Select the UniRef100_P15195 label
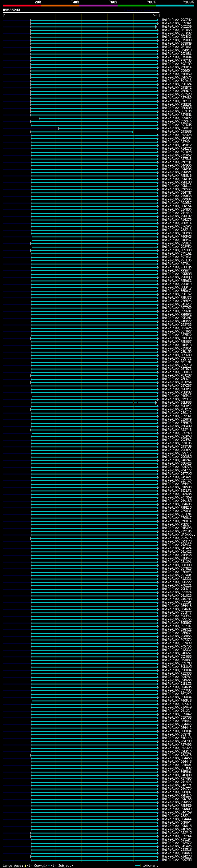 tap(177, 531)
